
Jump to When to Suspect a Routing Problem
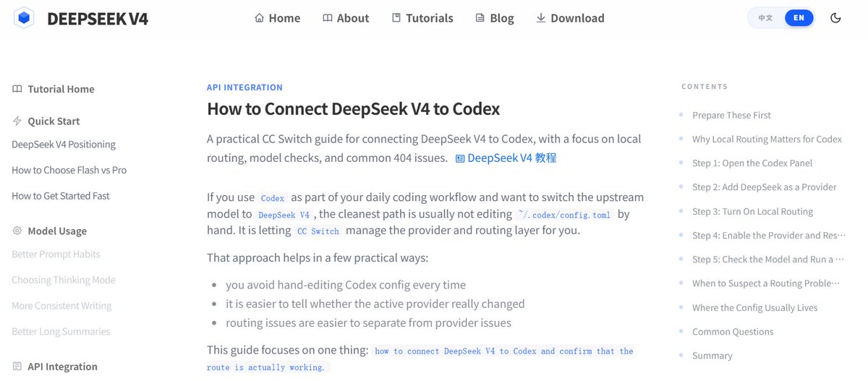(x=767, y=283)
